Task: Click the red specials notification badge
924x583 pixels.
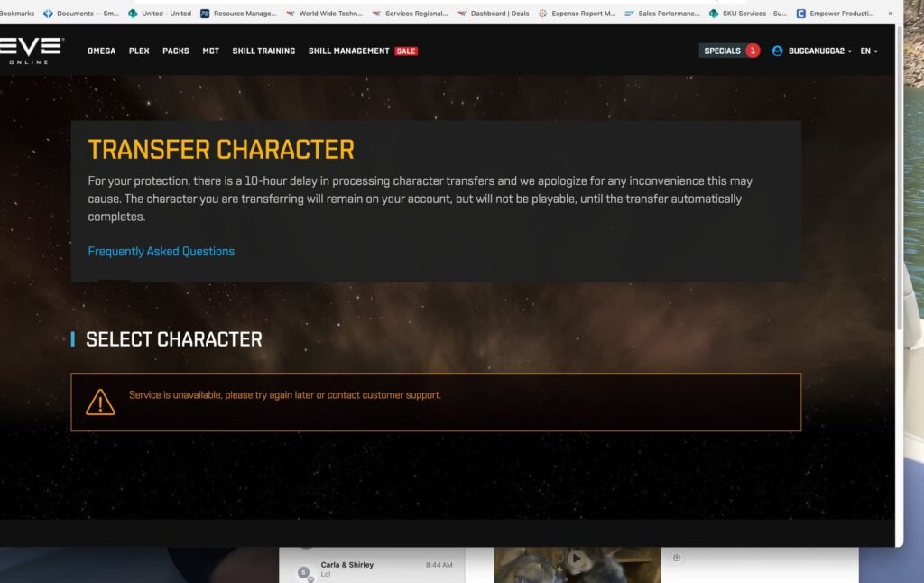Action: (x=753, y=51)
